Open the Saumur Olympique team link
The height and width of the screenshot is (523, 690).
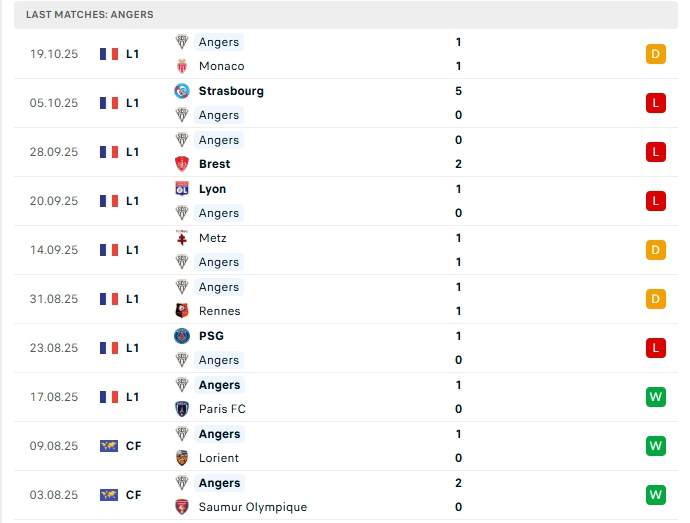coord(254,507)
